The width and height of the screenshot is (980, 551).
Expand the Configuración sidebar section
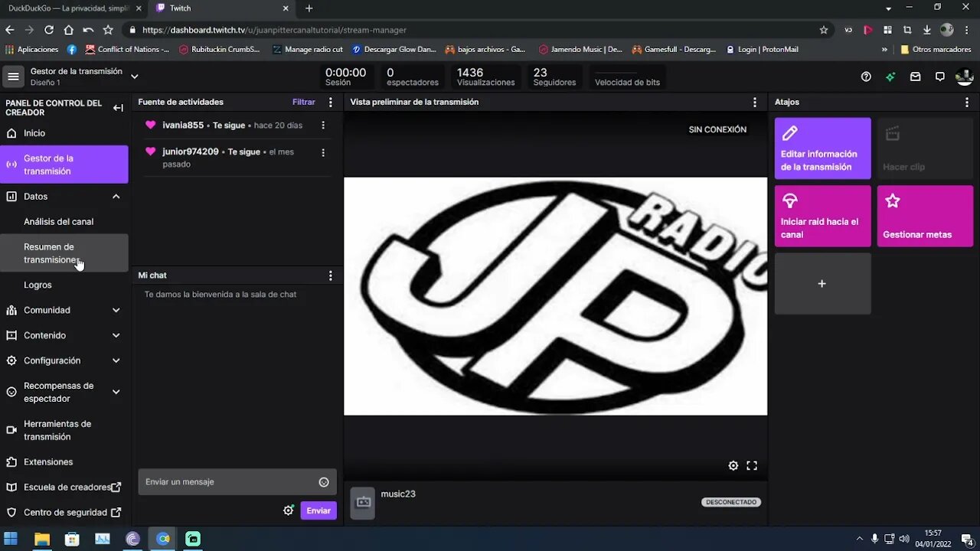click(116, 360)
